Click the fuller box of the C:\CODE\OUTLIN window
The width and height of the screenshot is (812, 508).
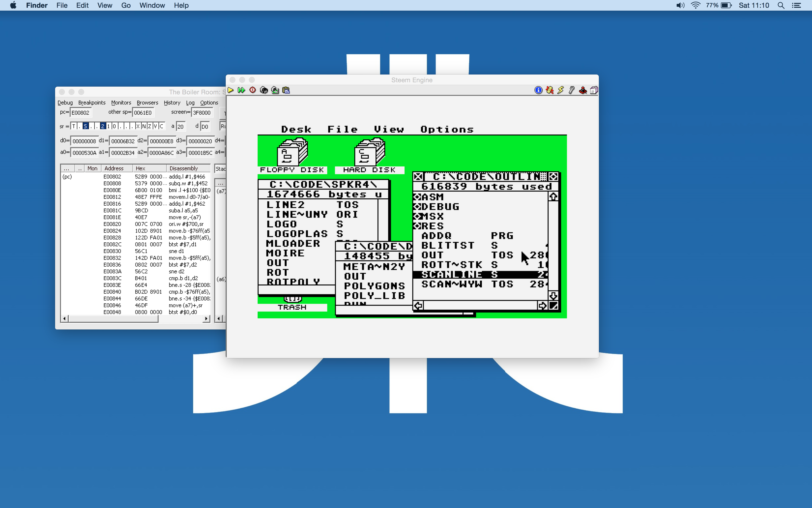click(553, 176)
